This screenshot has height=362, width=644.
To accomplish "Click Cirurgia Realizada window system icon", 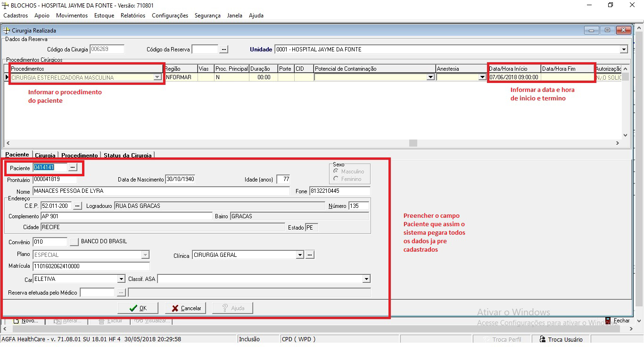I will pyautogui.click(x=7, y=30).
